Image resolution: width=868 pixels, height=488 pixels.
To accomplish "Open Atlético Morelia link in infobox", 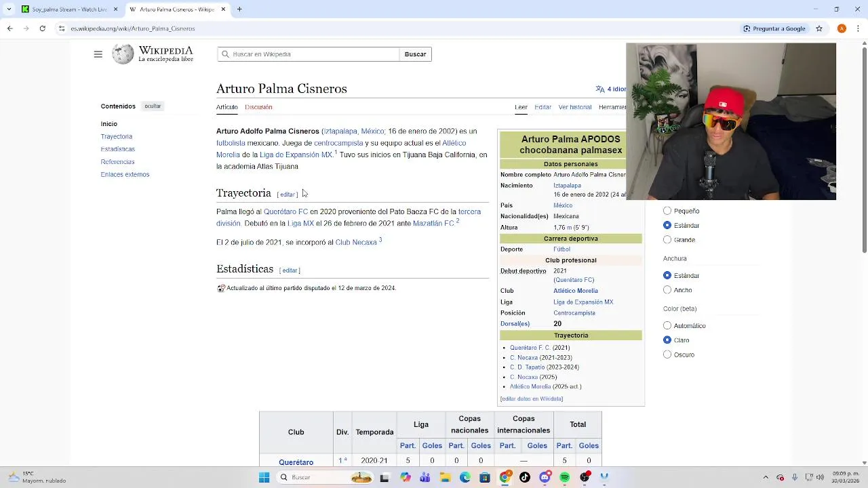I will (x=576, y=291).
